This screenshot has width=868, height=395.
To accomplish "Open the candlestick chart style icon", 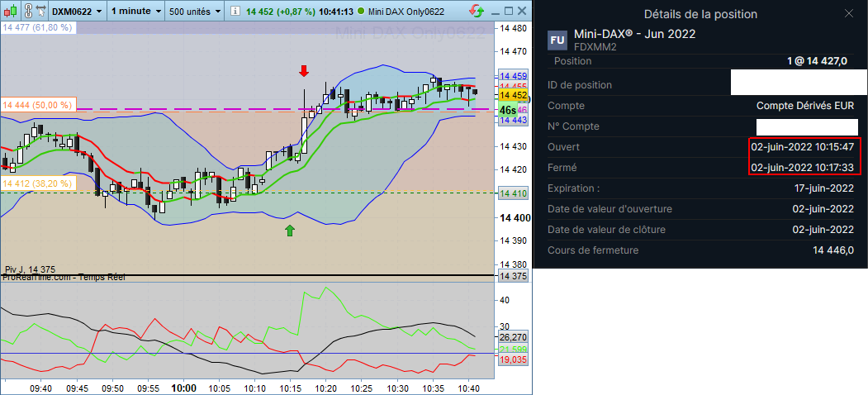I will tap(12, 11).
